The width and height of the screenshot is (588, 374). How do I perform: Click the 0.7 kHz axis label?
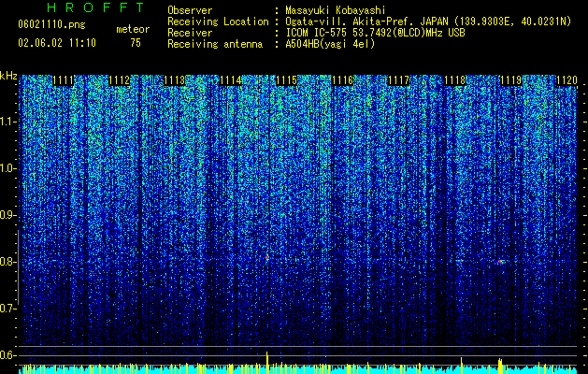pyautogui.click(x=7, y=309)
